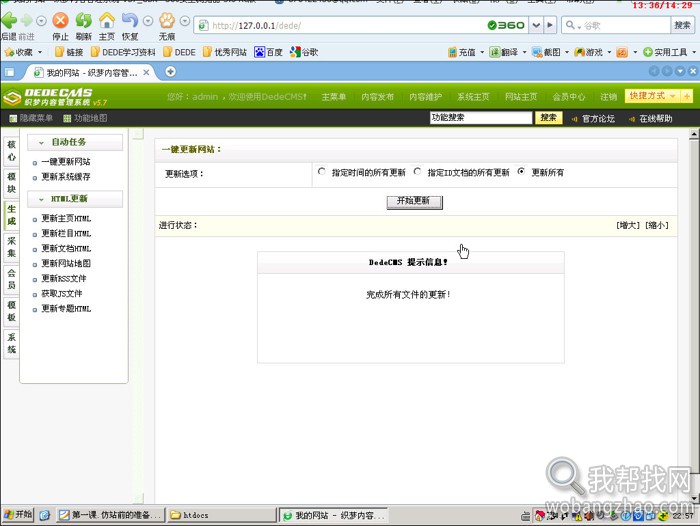Open the dropdown beside the Forward arrow
Image resolution: width=700 pixels, height=526 pixels.
(41, 21)
